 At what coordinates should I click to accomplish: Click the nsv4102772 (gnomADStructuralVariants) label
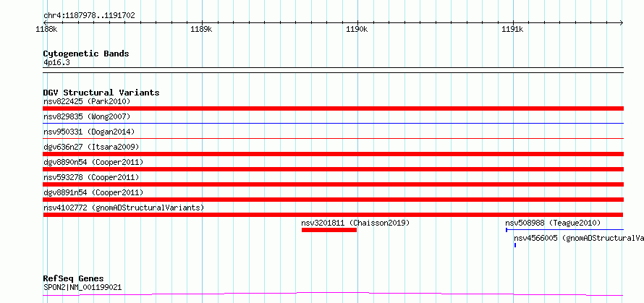point(124,208)
